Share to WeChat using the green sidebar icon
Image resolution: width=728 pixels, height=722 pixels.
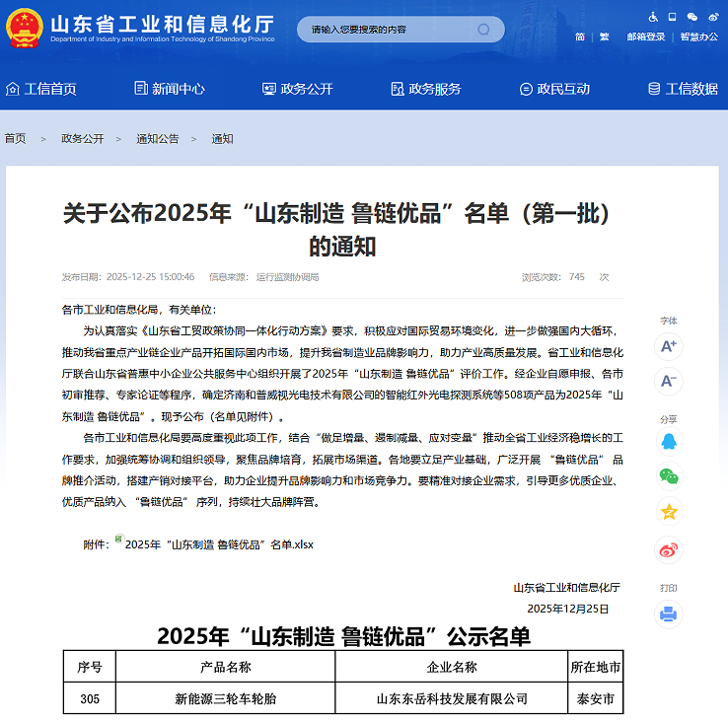[x=669, y=476]
